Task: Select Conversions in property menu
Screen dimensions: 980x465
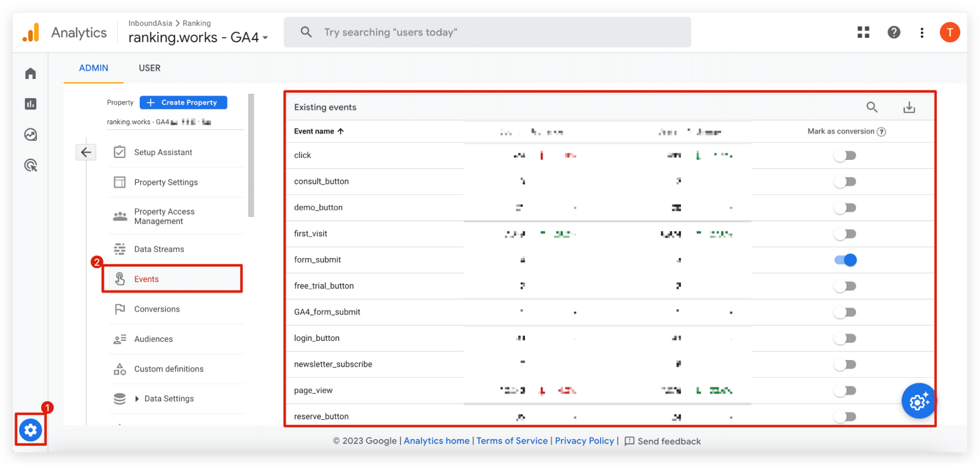Action: pyautogui.click(x=157, y=309)
